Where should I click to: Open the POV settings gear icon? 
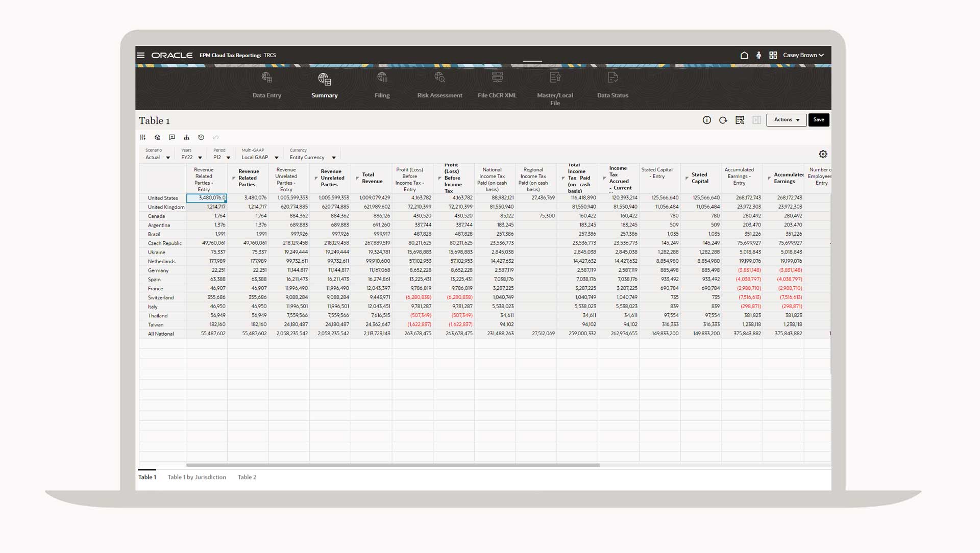(823, 154)
